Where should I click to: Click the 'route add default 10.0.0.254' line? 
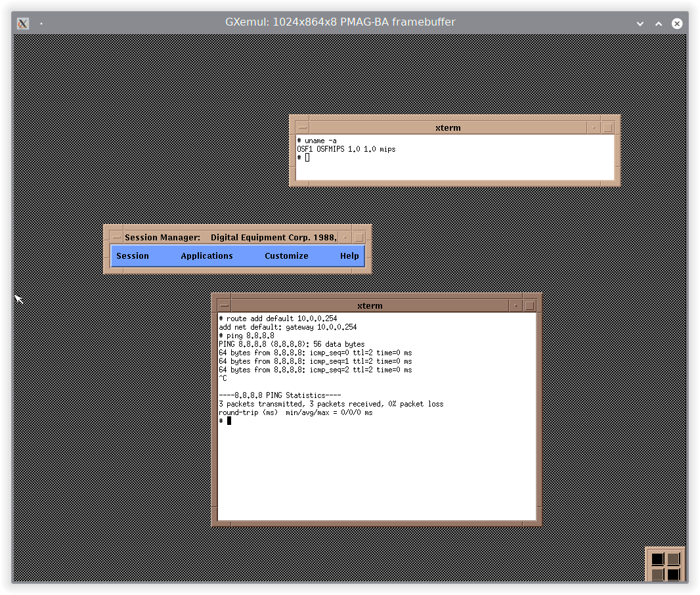pos(278,319)
